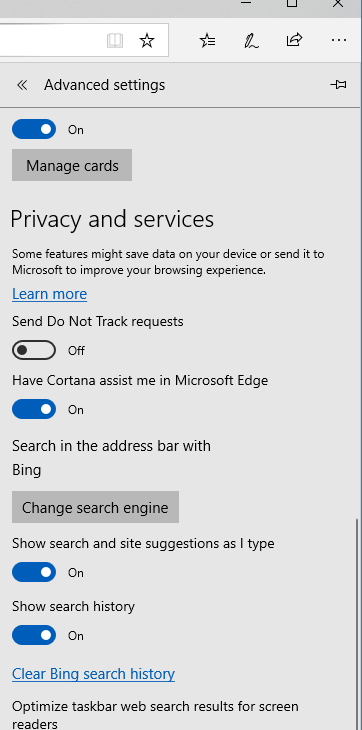The height and width of the screenshot is (730, 362).
Task: Click the Manage cards button
Action: pyautogui.click(x=72, y=165)
